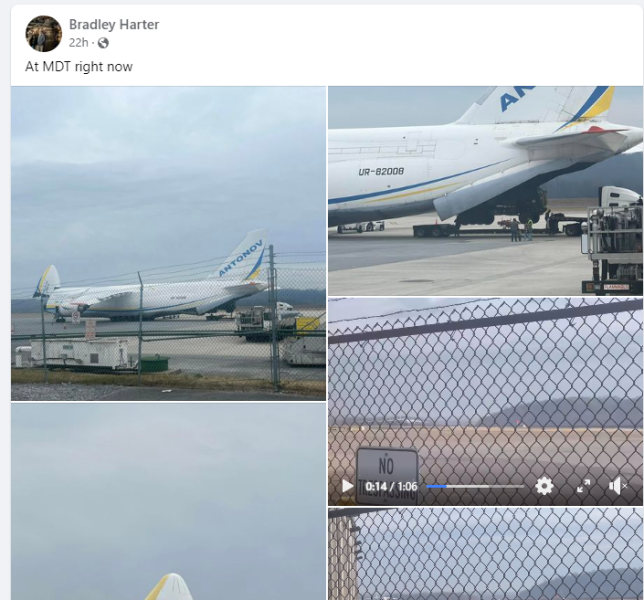Expand video to fullscreen
This screenshot has height=600, width=644.
pos(584,486)
